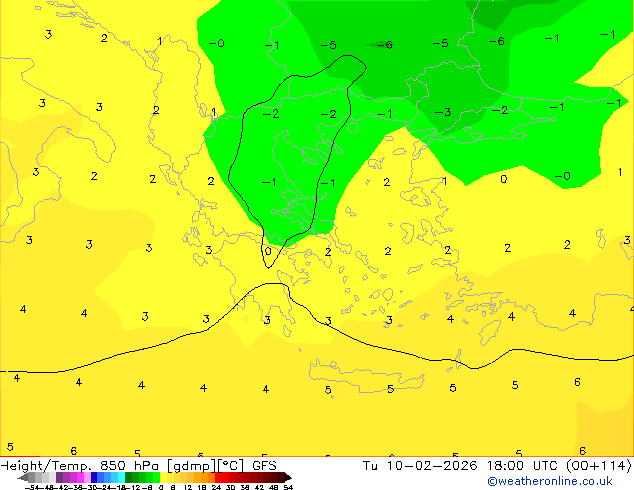Click the dark maroon right arrow of legend

click(x=288, y=477)
